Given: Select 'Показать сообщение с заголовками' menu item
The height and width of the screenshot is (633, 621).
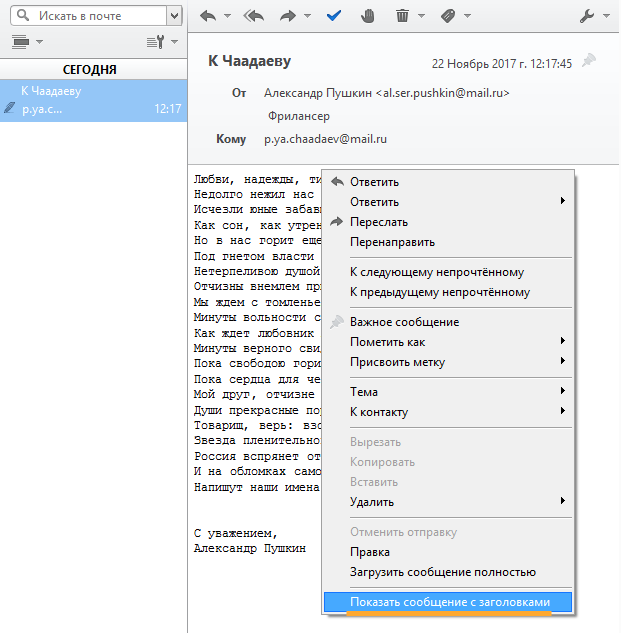Looking at the screenshot, I should (449, 602).
